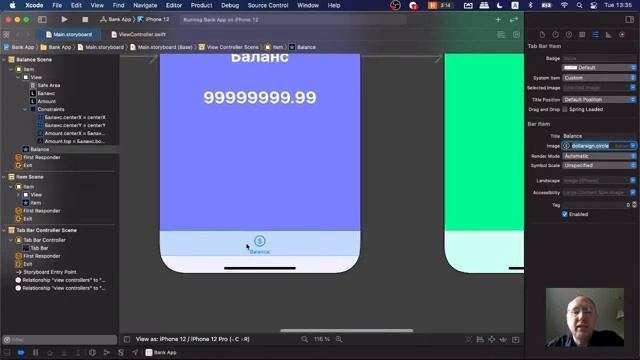Click View Controller Scene breadcrumb
The width and height of the screenshot is (640, 360).
(229, 47)
